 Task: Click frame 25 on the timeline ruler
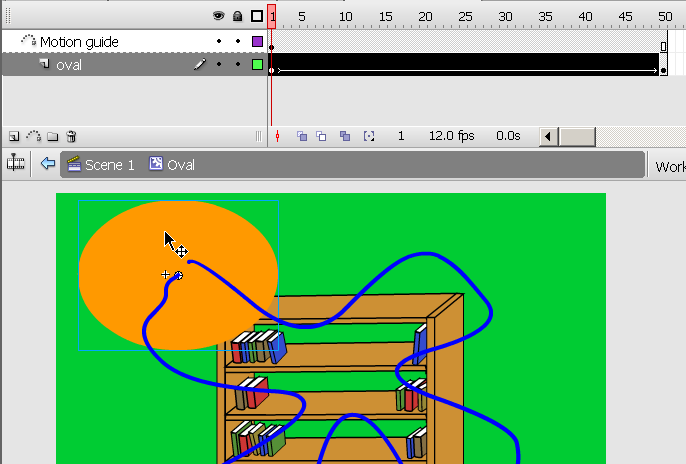pos(465,17)
